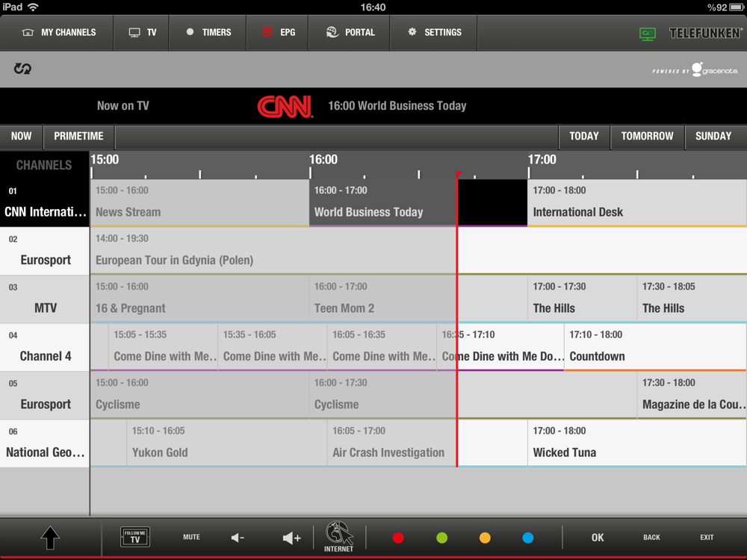The width and height of the screenshot is (747, 560).
Task: Select channel 05 Eurosport
Action: click(45, 395)
